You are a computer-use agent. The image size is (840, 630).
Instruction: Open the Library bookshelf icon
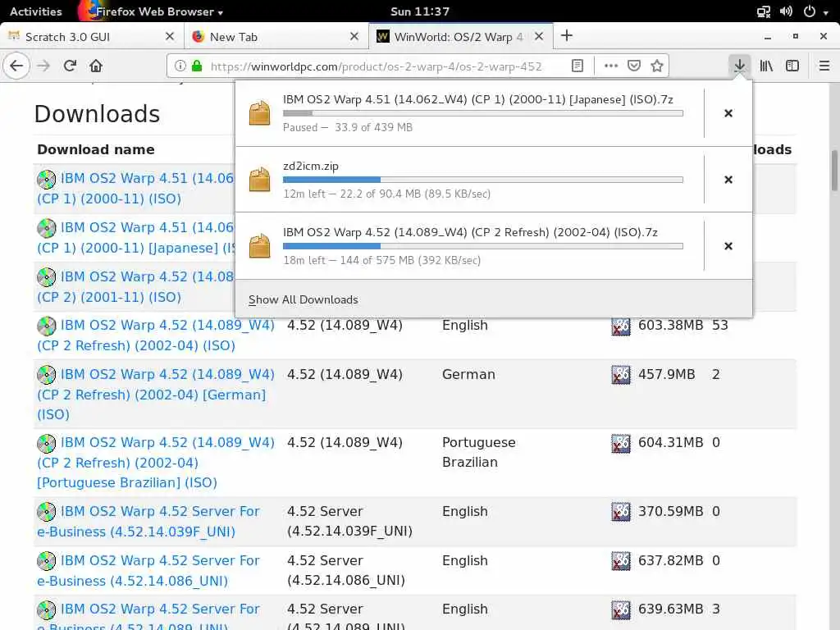(x=766, y=66)
